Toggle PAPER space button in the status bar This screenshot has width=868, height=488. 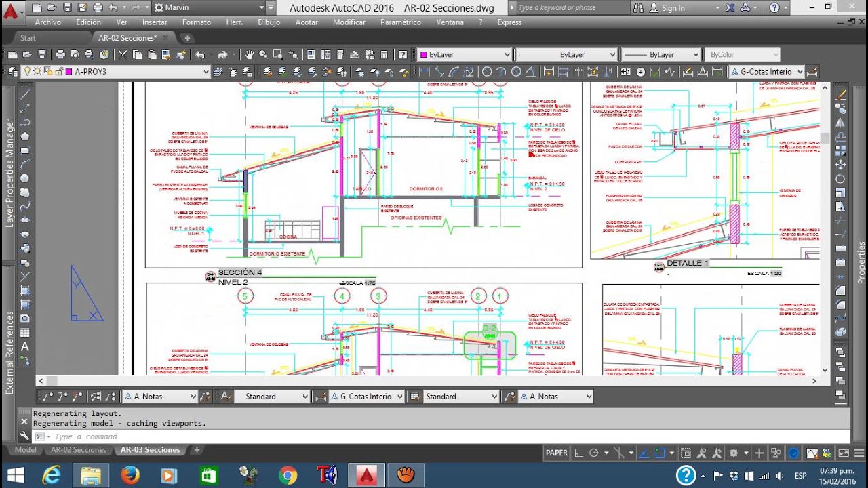557,453
